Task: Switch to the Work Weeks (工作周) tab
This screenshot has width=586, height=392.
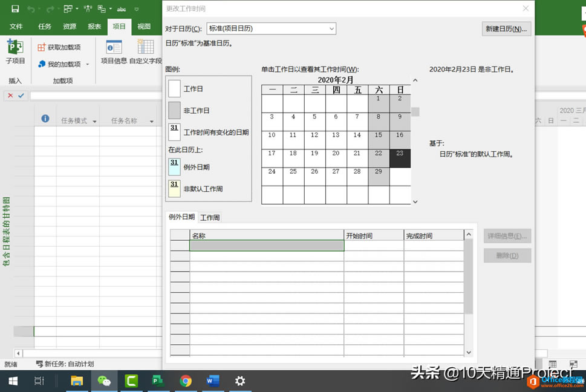Action: [210, 217]
